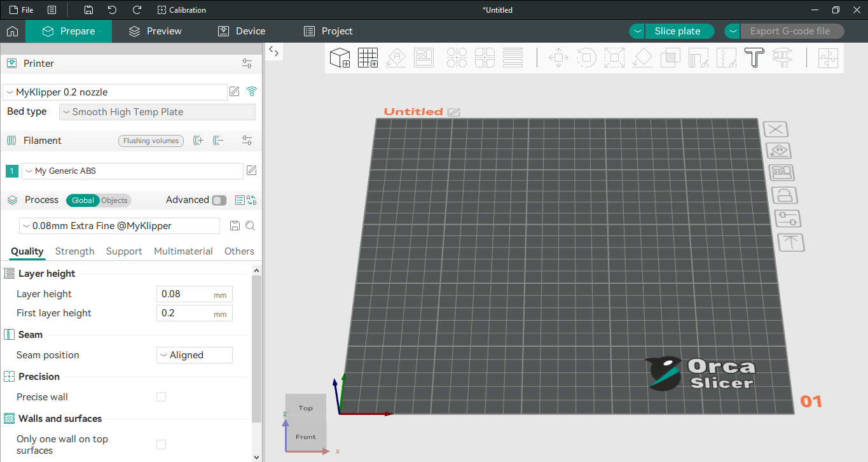Toggle the Advanced mode switch
The image size is (868, 462).
coord(219,200)
